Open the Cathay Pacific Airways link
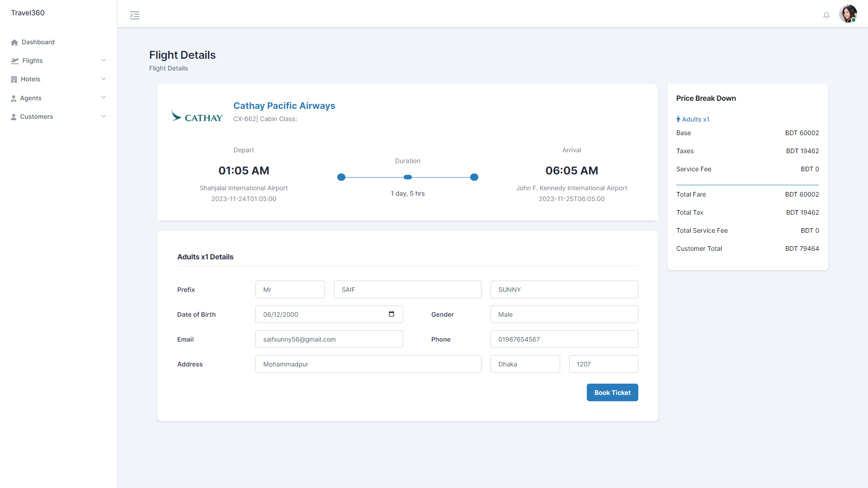The width and height of the screenshot is (868, 488). coord(284,106)
